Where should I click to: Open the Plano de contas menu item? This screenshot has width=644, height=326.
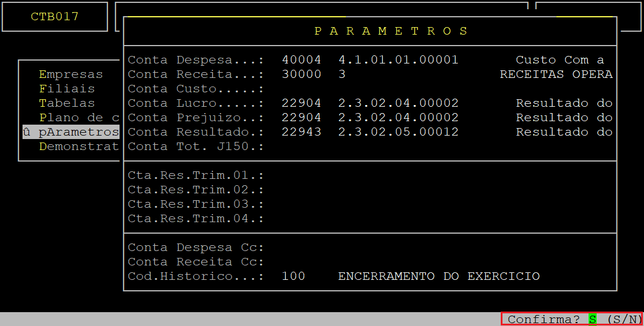pyautogui.click(x=79, y=118)
